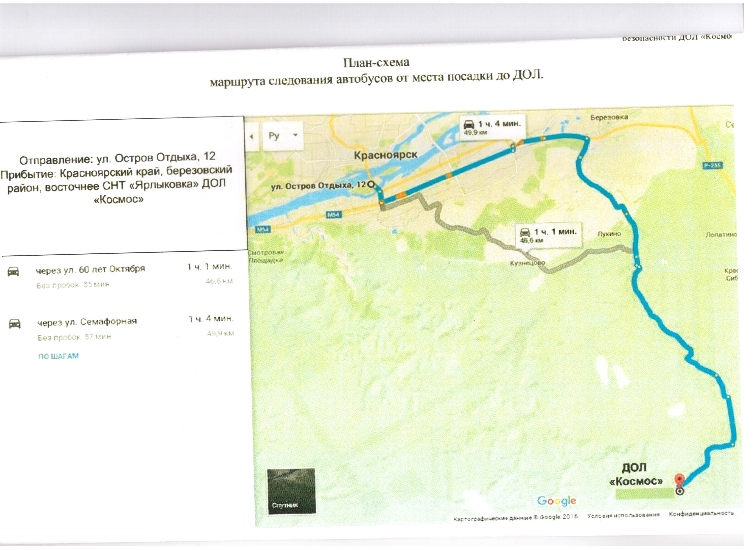The image size is (756, 550).
Task: Click the 1 ч. 1 мин. route callout
Action: pos(548,235)
